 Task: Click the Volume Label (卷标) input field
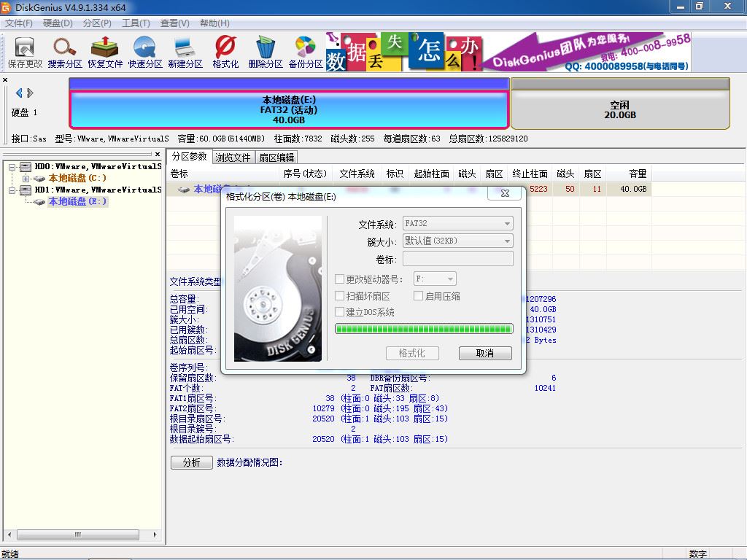[x=458, y=259]
